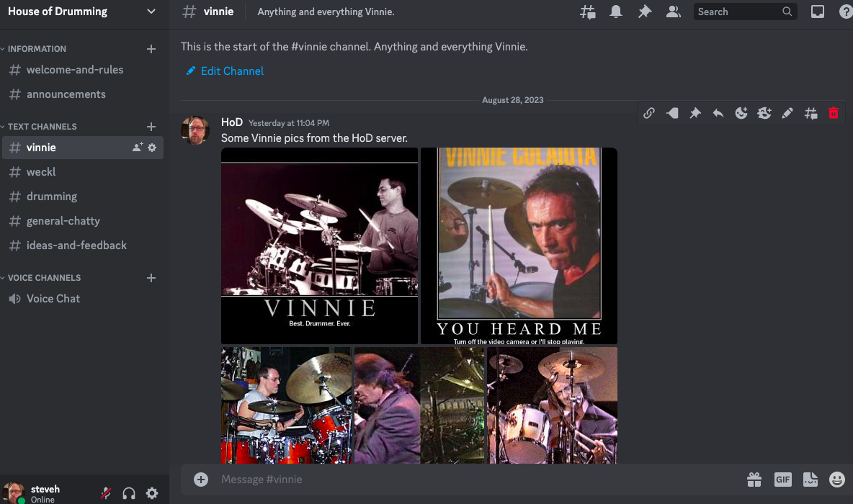Collapse the TEXT CHANNELS category
The width and height of the screenshot is (853, 504).
42,127
